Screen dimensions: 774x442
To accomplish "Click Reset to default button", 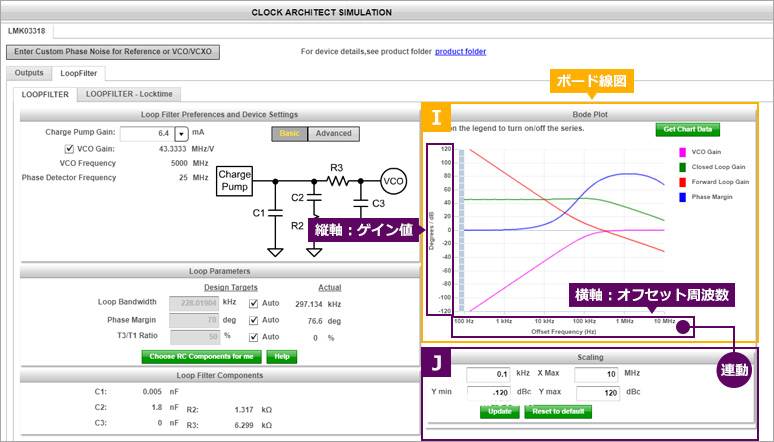I will coord(558,411).
